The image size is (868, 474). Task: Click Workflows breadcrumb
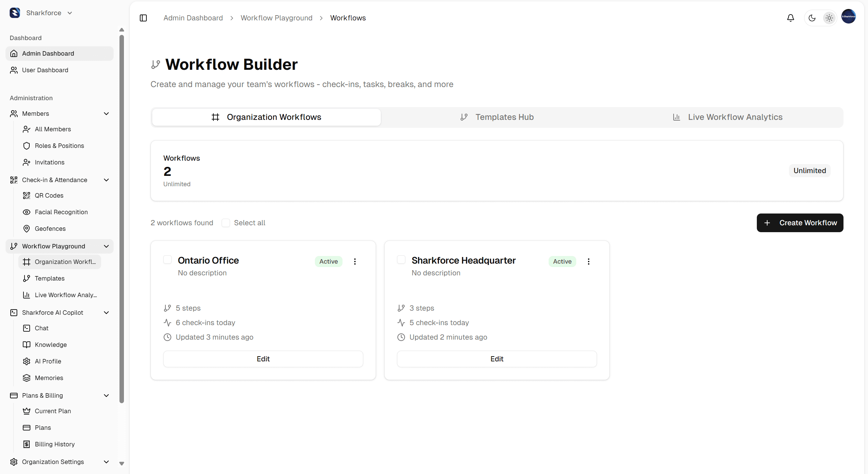[348, 18]
